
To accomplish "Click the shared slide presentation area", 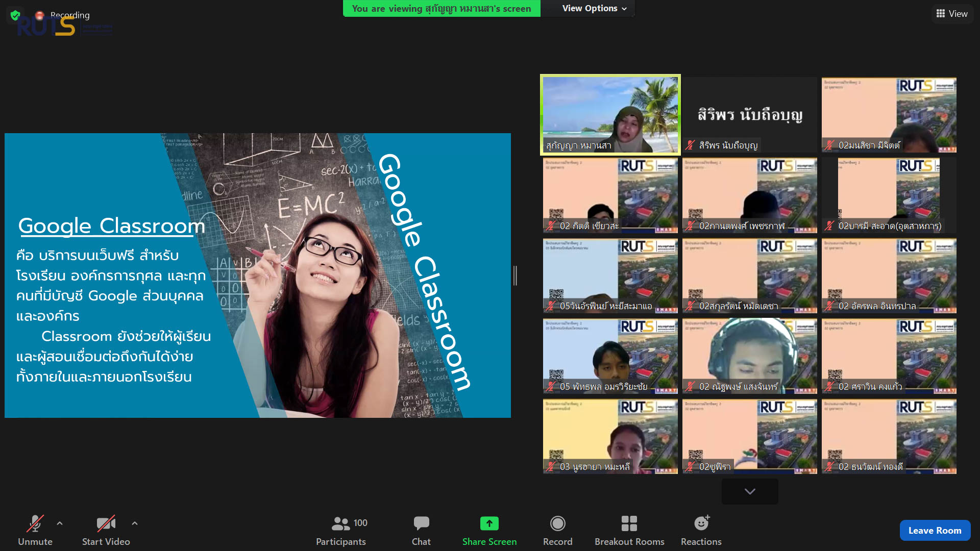I will [258, 275].
